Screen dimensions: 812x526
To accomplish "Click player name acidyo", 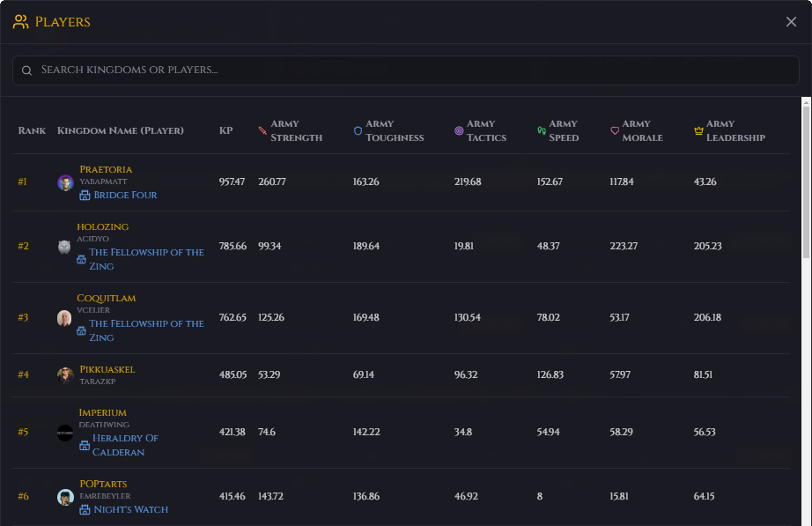I will 92,239.
